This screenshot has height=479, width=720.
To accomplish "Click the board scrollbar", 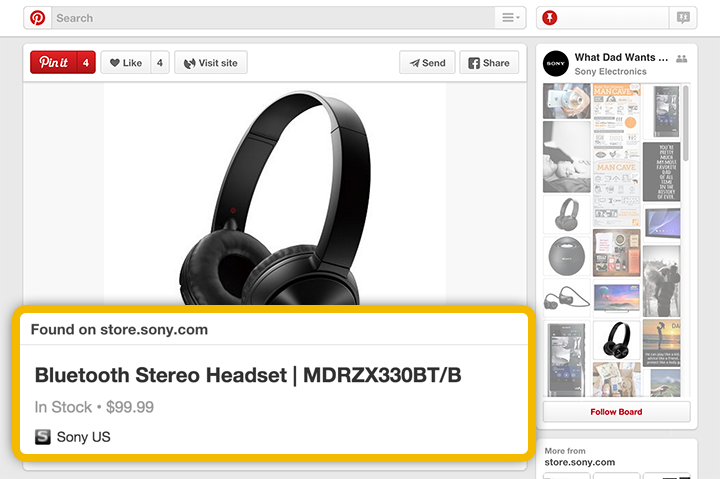I will (686, 123).
